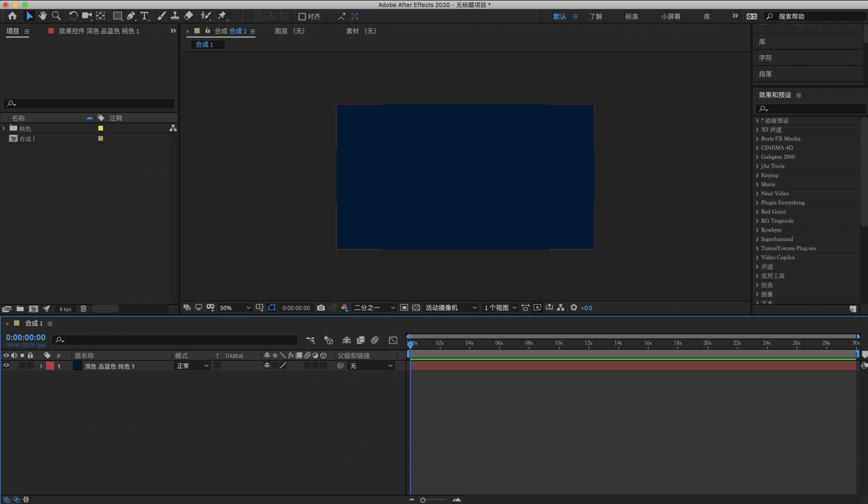The image size is (868, 504).
Task: Select the Unified Camera tool
Action: 87,16
